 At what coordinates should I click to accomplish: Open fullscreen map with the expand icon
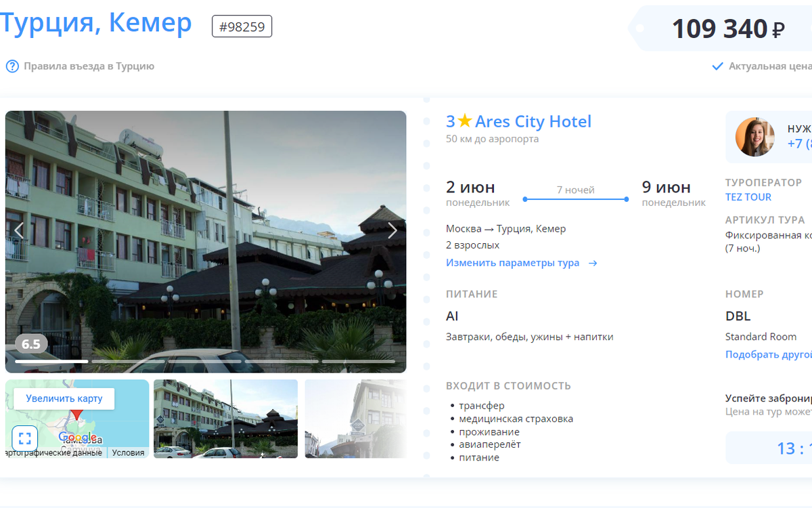click(23, 438)
